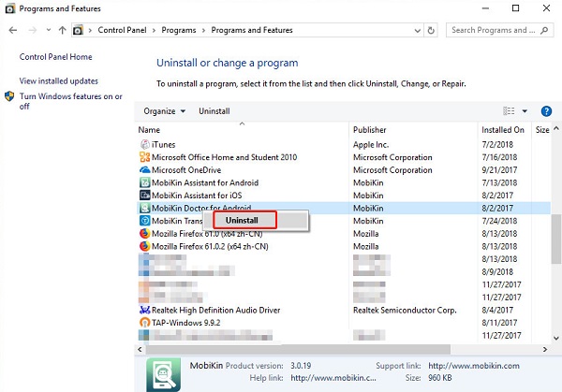Open the more view options arrow
The image size is (562, 392).
point(525,111)
